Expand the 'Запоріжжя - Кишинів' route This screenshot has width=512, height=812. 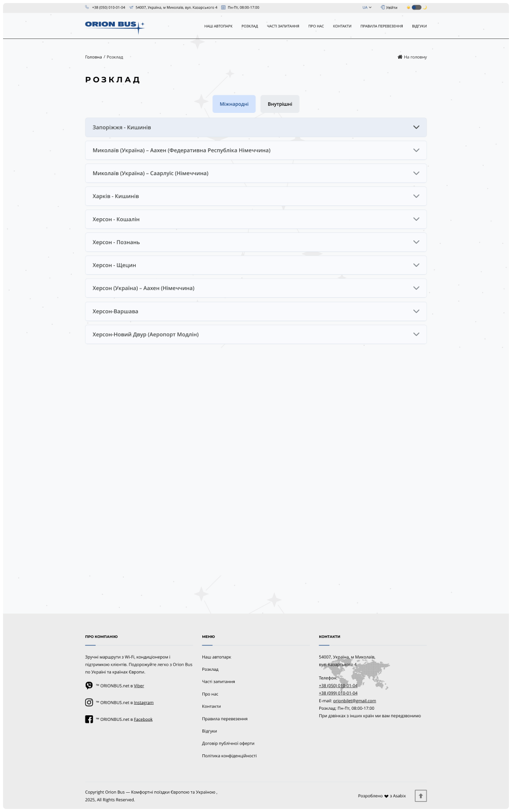pos(255,128)
